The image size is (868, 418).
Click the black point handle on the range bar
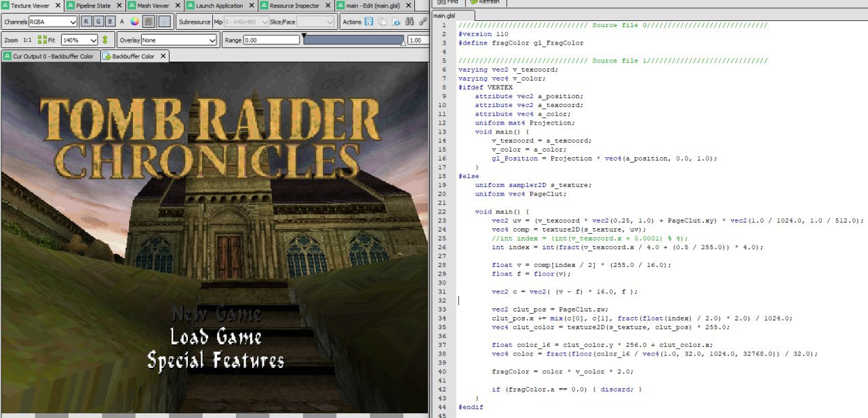[304, 35]
